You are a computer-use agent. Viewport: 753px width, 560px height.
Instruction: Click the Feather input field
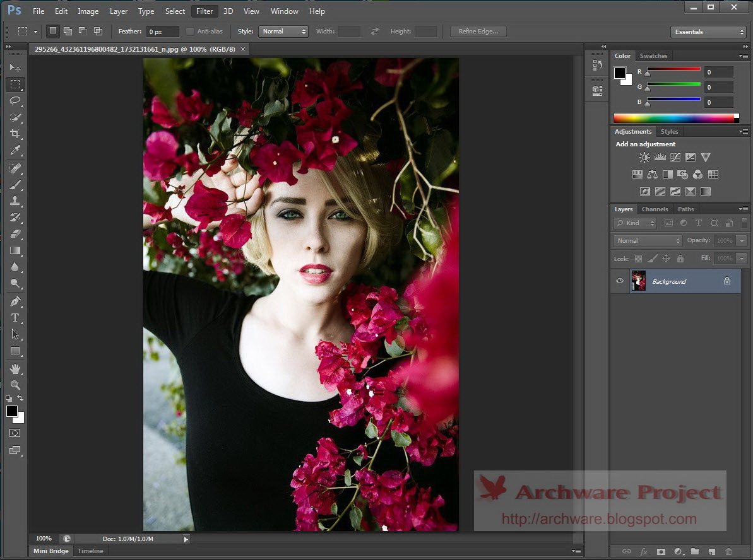[x=162, y=32]
